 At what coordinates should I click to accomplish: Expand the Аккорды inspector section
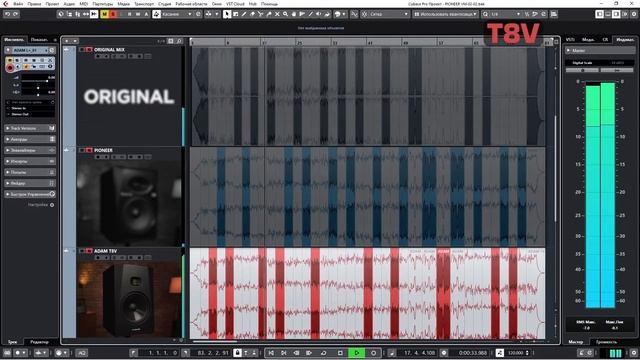click(x=30, y=139)
